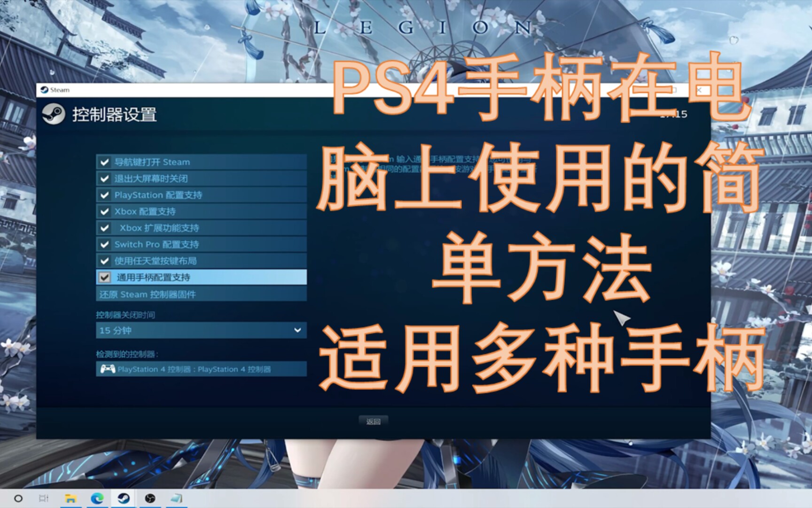The image size is (812, 508).
Task: Toggle highlighted 通用手柄配置支持 checkbox
Action: tap(104, 278)
